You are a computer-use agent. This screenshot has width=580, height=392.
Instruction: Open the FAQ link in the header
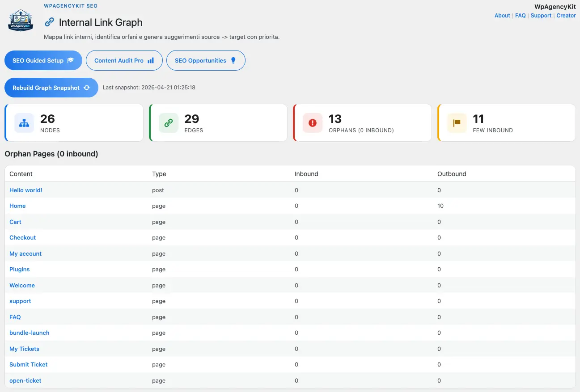[x=521, y=16]
